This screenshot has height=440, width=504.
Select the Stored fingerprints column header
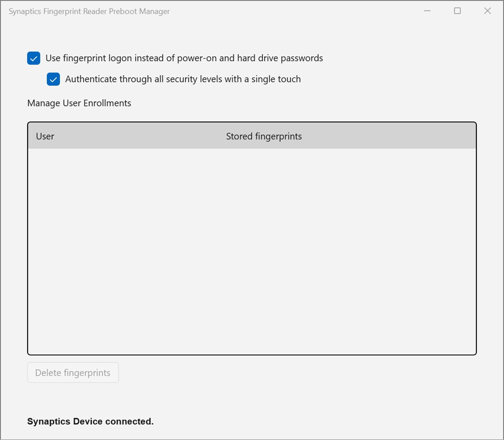(264, 136)
